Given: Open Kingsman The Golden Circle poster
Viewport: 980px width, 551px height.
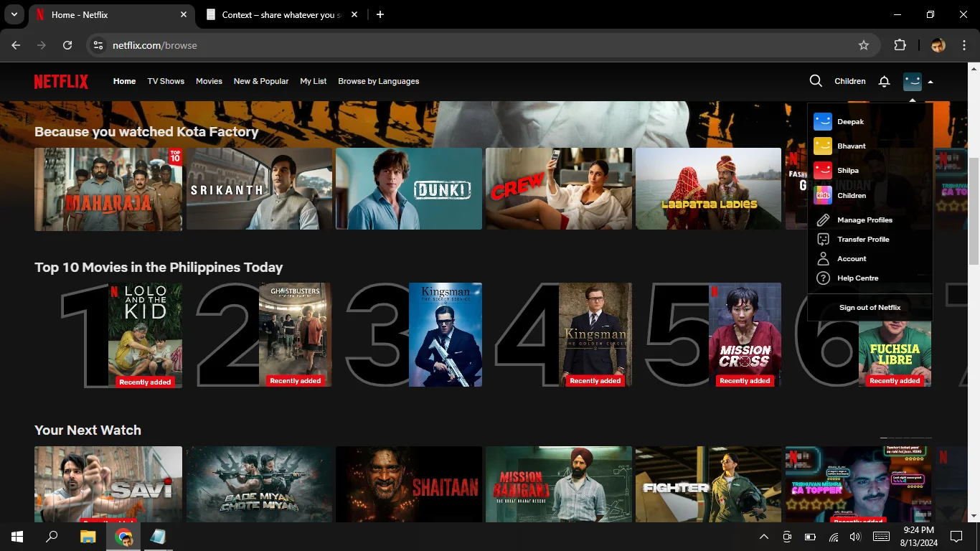Looking at the screenshot, I should click(x=595, y=335).
